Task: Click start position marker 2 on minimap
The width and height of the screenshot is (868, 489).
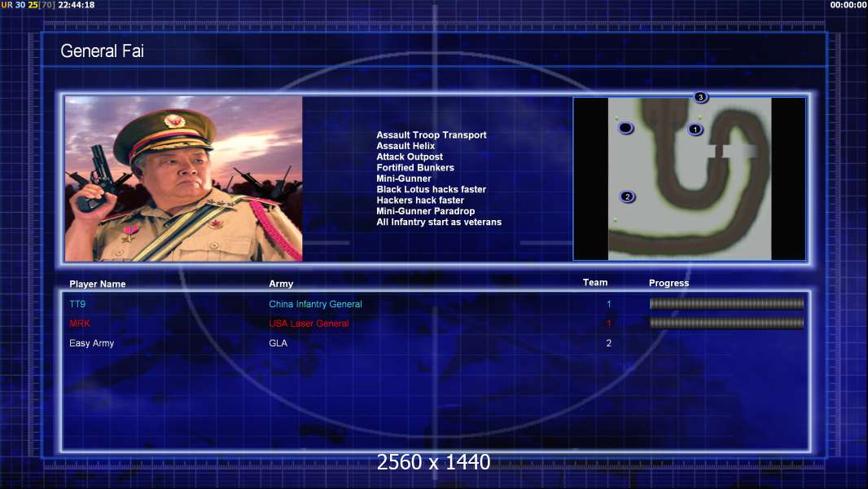Action: [627, 196]
